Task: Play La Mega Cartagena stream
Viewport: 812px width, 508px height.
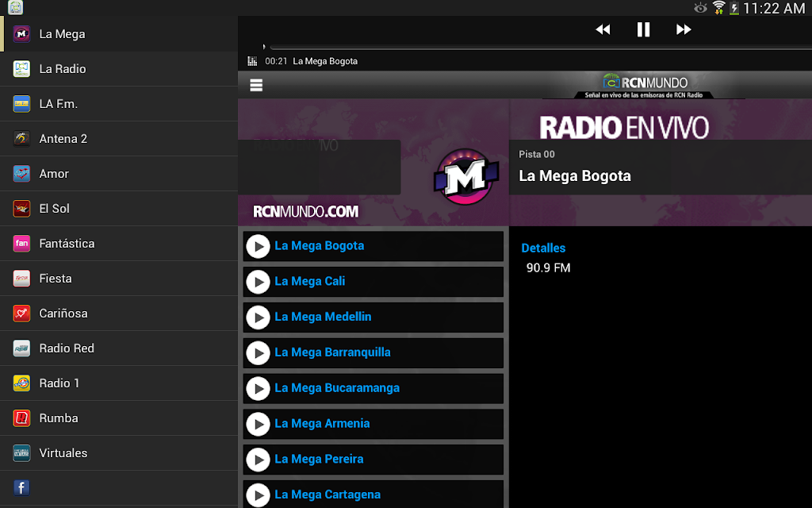Action: pos(258,495)
